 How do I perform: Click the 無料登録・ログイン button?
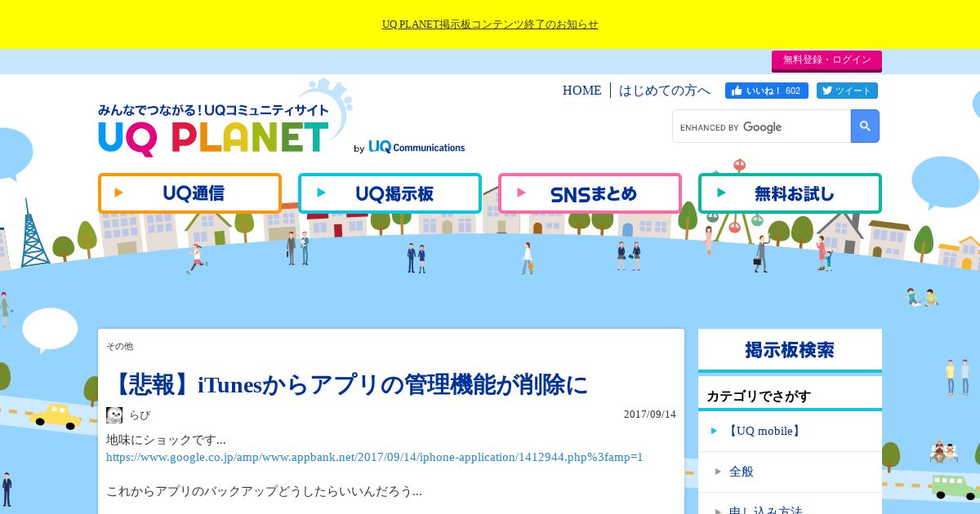point(826,60)
